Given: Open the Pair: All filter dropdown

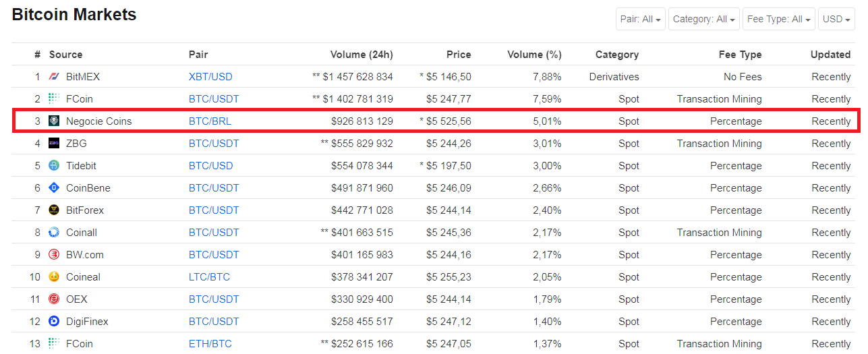Looking at the screenshot, I should point(640,19).
